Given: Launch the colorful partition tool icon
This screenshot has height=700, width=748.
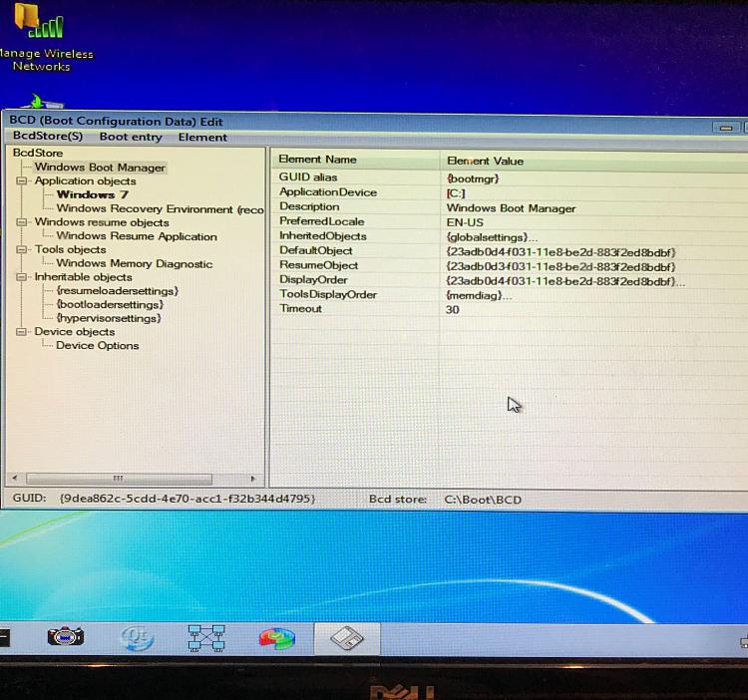Looking at the screenshot, I should point(277,638).
